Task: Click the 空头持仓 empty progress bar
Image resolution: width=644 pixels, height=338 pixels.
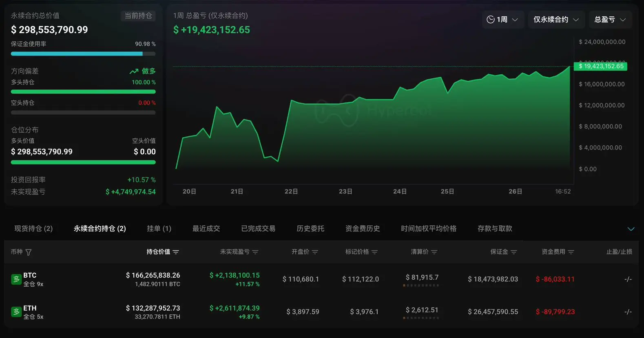Action: (83, 113)
